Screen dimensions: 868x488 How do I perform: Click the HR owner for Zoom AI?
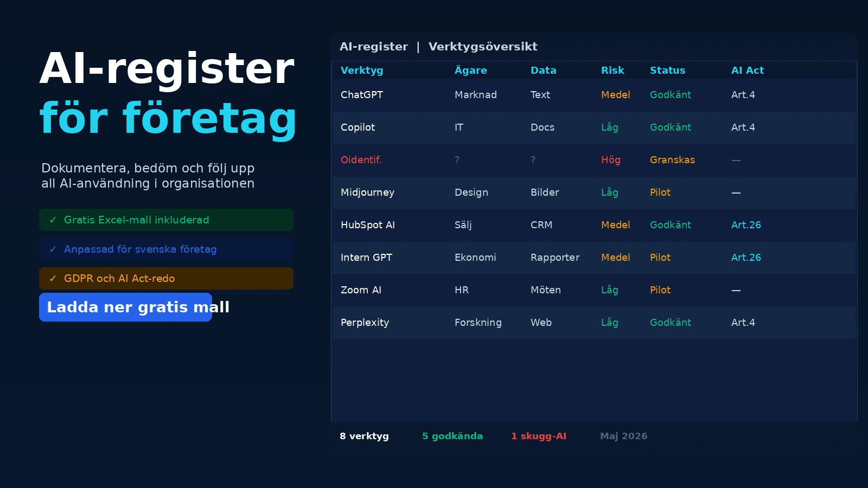462,290
